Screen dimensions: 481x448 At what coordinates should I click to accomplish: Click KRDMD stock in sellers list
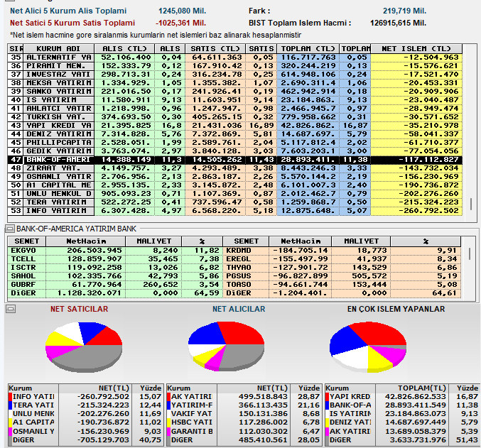[x=342, y=251]
